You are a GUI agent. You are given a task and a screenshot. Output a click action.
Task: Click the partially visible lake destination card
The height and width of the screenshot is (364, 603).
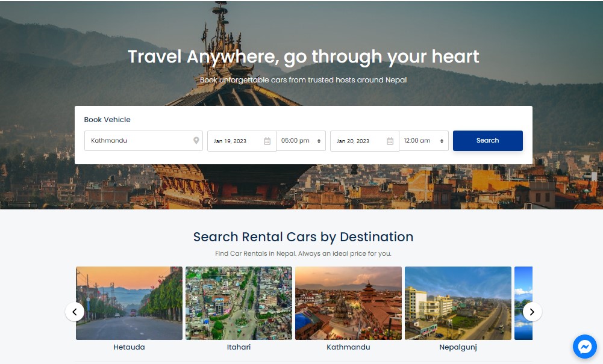pos(523,303)
